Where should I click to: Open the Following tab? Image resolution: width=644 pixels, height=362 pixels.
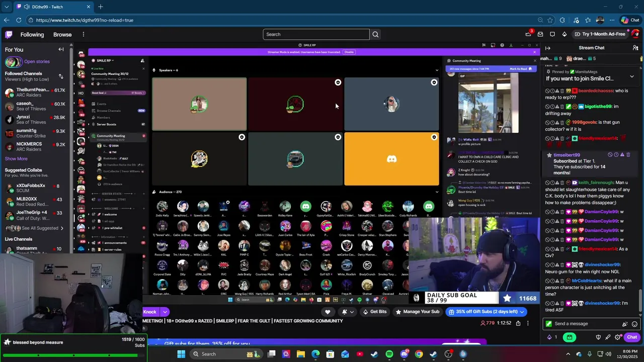point(32,34)
